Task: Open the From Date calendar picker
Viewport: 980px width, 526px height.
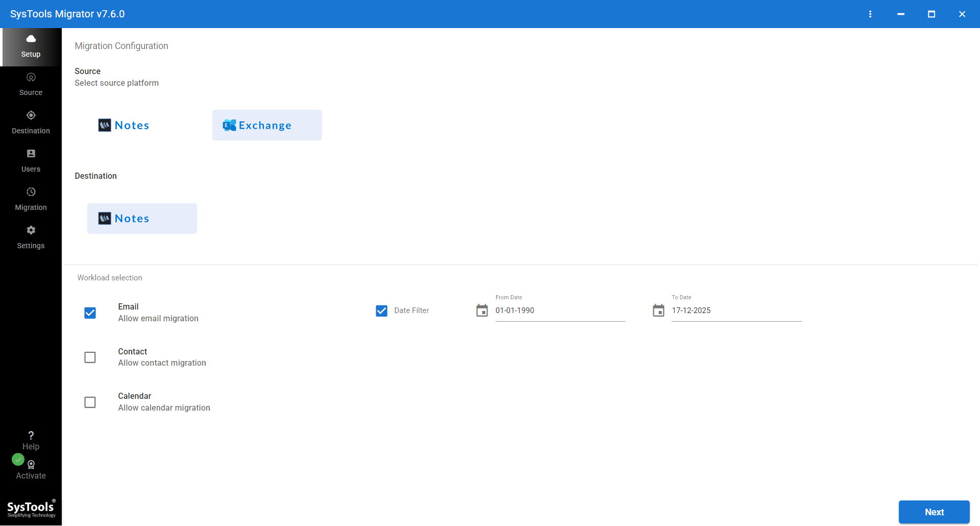Action: click(x=482, y=310)
